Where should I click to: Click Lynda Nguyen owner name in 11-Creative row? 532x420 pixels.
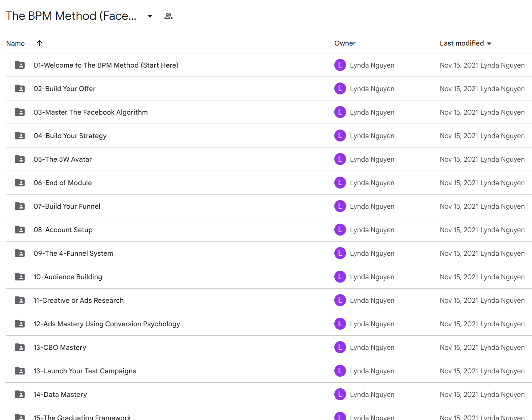[372, 301]
